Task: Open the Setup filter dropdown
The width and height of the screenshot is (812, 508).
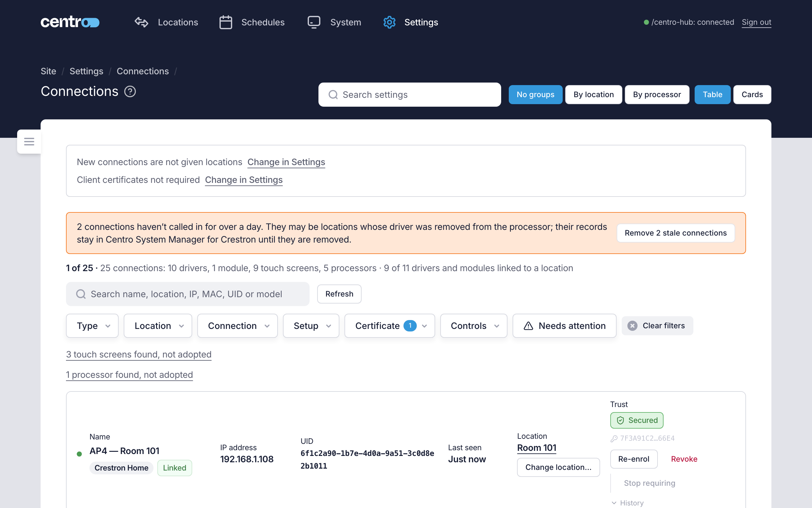Action: coord(311,325)
